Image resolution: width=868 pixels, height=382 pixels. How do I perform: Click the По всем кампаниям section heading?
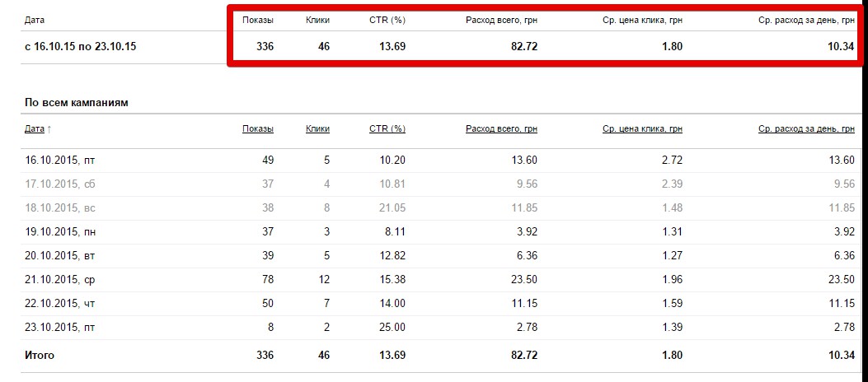tap(77, 103)
